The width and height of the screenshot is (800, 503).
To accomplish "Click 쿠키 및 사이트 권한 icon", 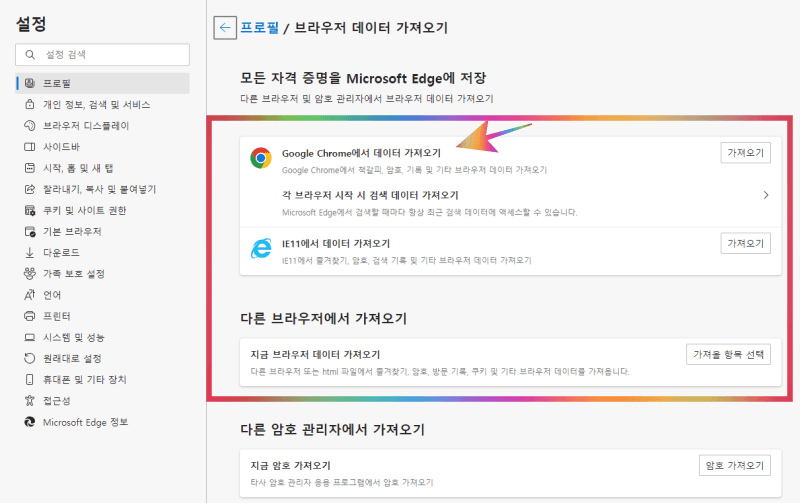I will (30, 210).
